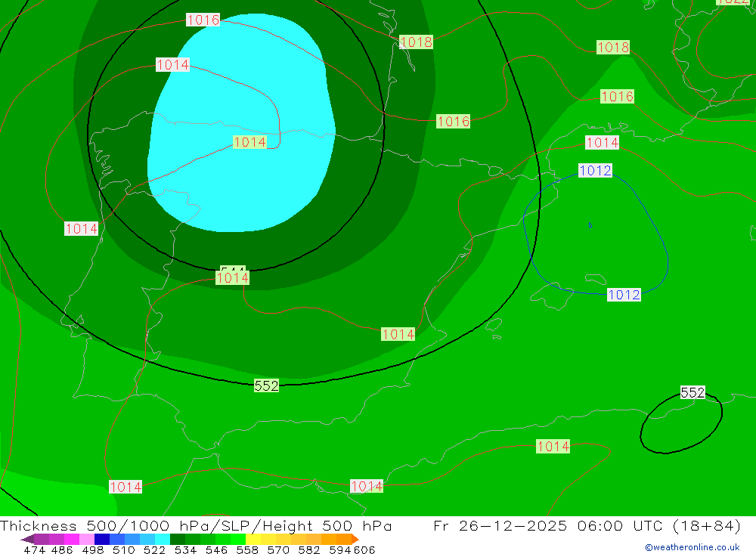Pick the bright magenta legend swatch
The width and height of the screenshot is (756, 554).
point(72,539)
